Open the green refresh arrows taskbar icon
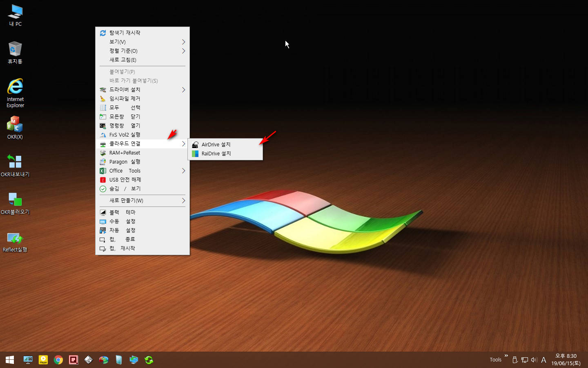The image size is (588, 368). [x=149, y=360]
